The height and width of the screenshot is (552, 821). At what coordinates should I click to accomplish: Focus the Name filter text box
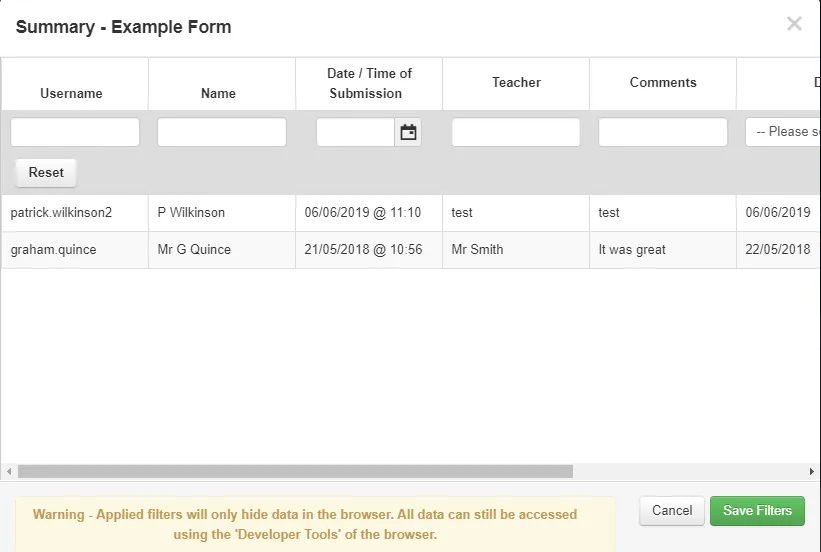(x=222, y=132)
